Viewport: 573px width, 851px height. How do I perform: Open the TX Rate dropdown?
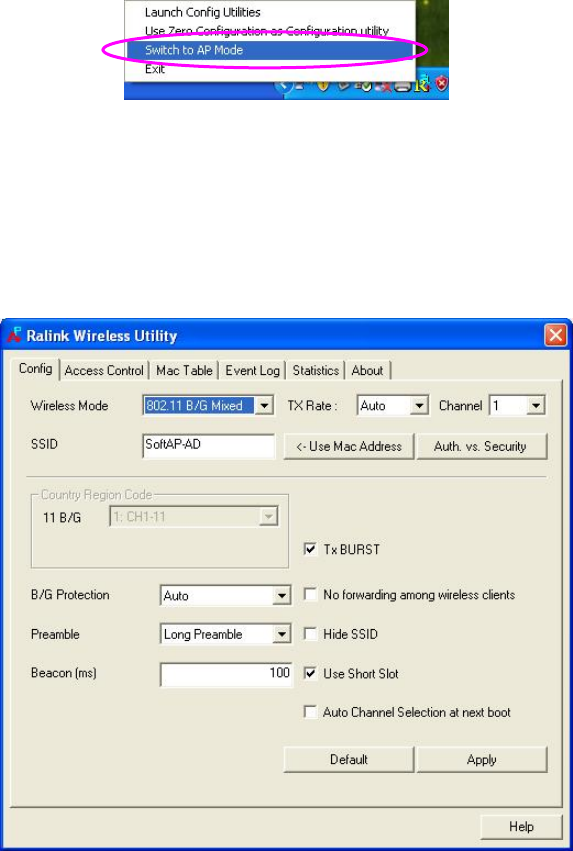tap(419, 405)
